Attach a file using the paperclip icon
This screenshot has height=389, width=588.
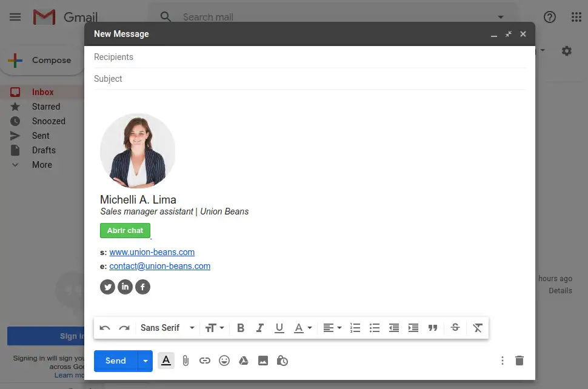185,361
